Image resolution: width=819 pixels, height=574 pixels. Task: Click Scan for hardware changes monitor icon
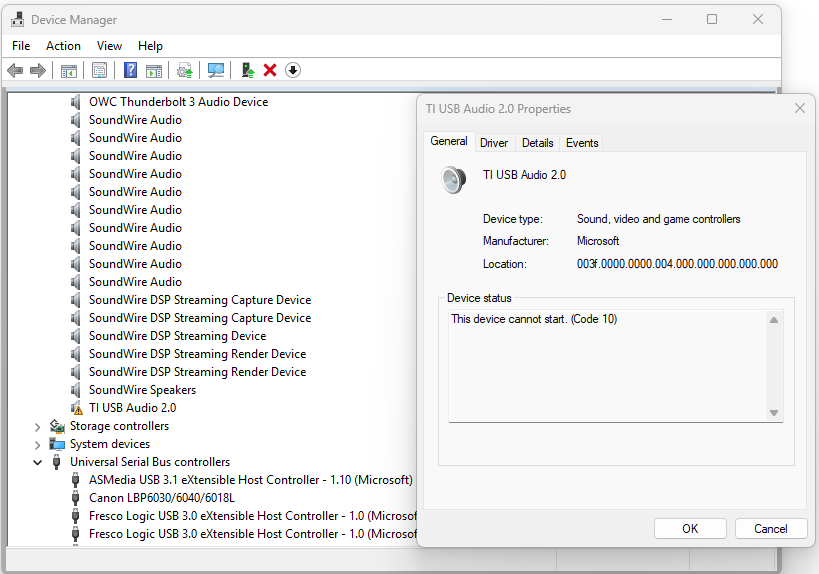[x=216, y=70]
